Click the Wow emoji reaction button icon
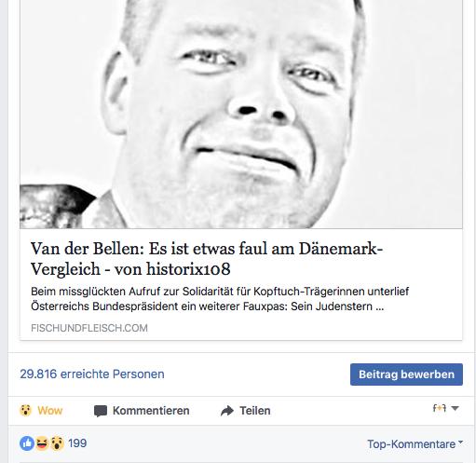The width and height of the screenshot is (476, 463). pos(25,410)
